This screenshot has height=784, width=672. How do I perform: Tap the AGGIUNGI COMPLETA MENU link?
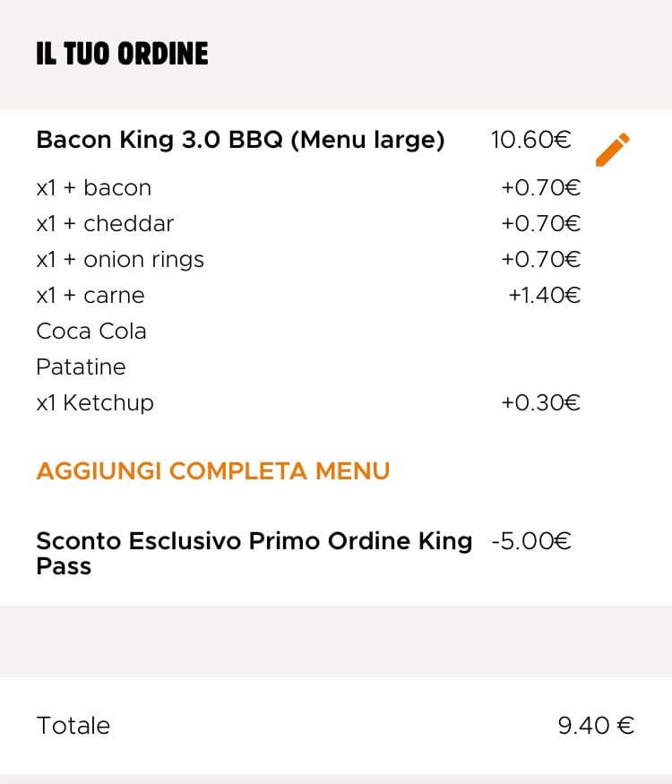pyautogui.click(x=212, y=471)
